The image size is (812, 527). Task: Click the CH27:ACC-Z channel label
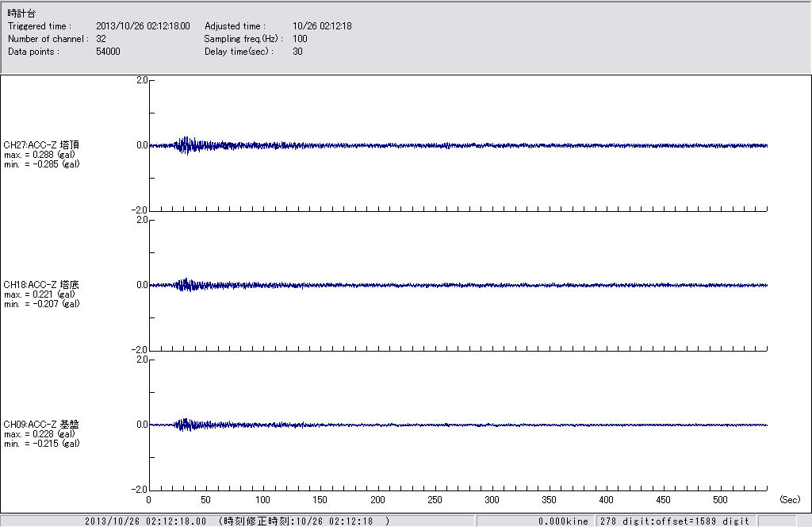point(41,145)
